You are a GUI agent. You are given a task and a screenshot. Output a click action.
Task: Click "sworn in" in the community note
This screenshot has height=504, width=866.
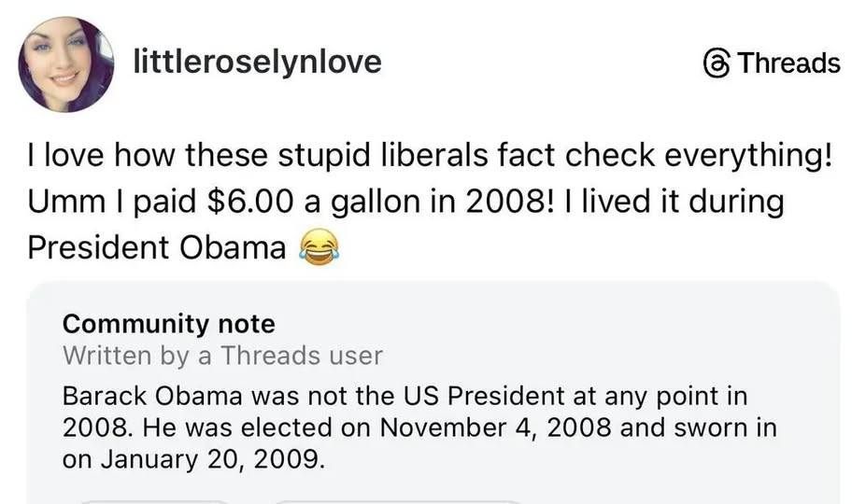tap(730, 427)
